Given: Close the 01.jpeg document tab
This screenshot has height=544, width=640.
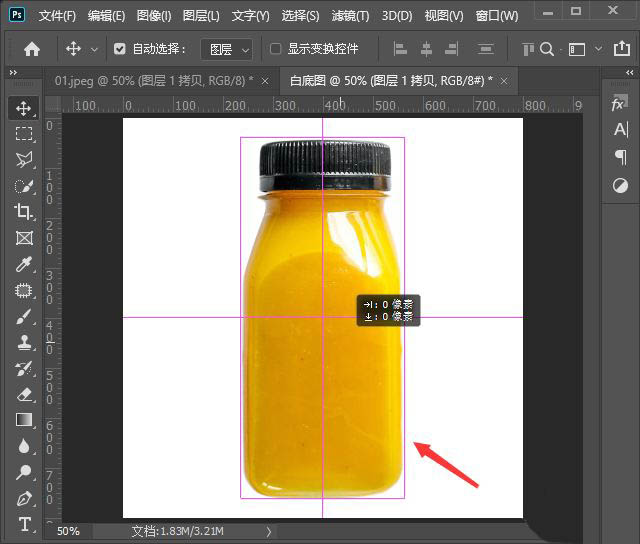Looking at the screenshot, I should [x=265, y=81].
